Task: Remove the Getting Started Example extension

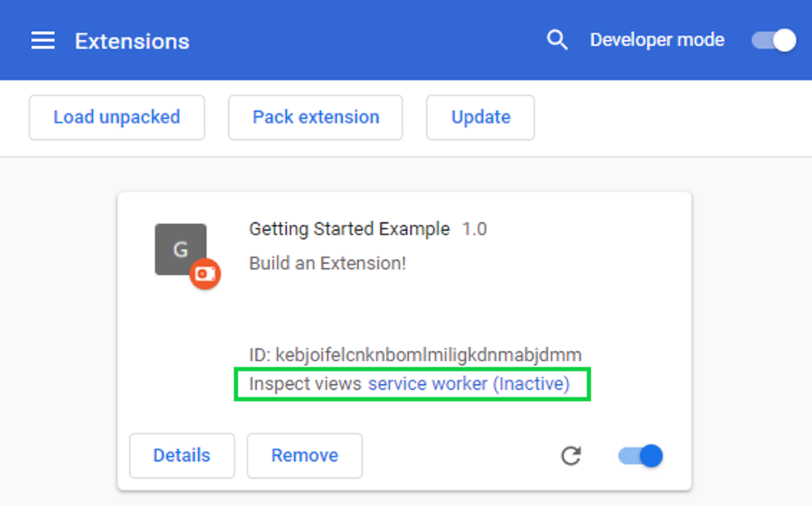Action: (x=304, y=456)
